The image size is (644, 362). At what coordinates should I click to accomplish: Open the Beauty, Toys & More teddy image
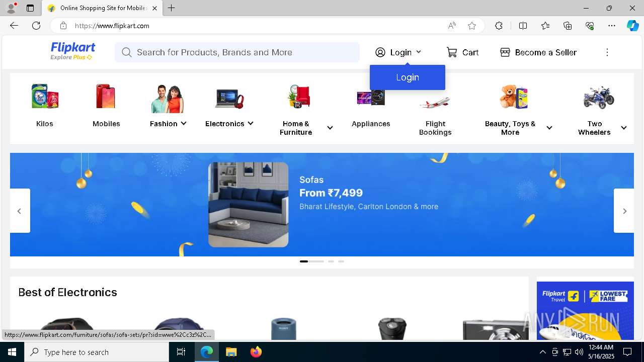[x=514, y=97]
